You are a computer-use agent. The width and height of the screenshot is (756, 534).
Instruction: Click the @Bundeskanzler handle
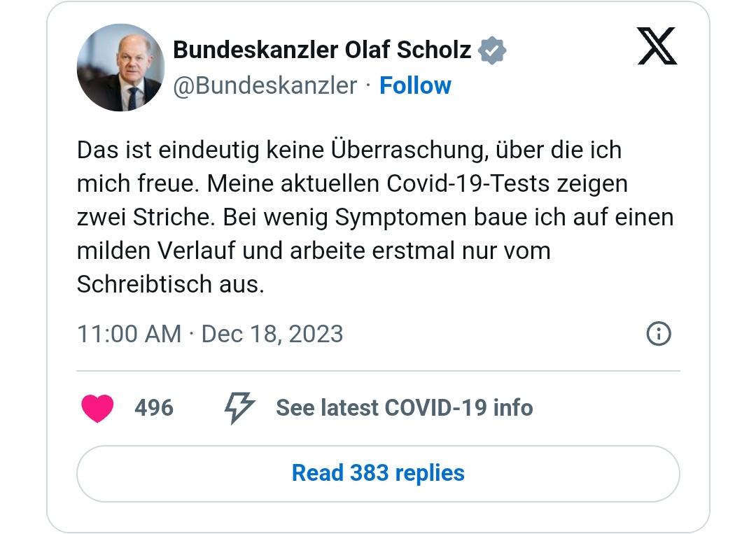pos(265,86)
